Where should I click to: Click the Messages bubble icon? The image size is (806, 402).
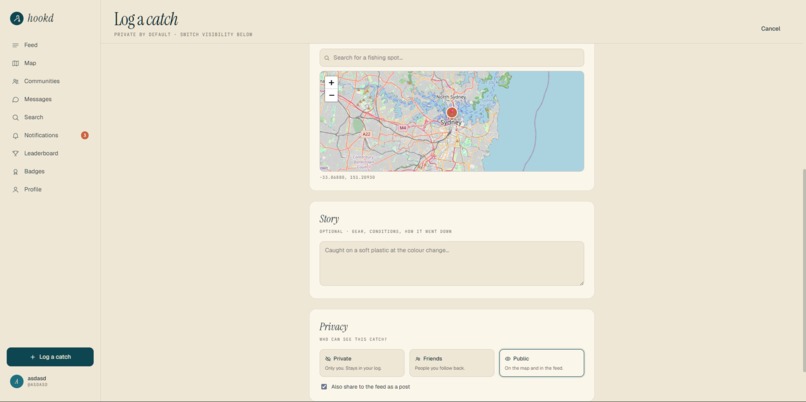15,99
